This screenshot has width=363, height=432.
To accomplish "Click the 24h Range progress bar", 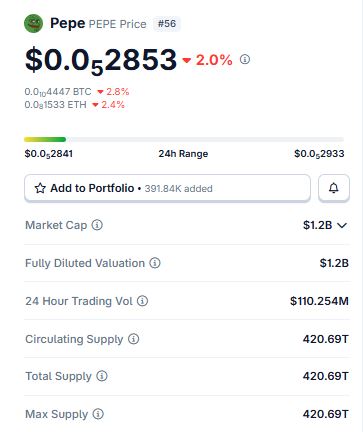I will point(184,139).
